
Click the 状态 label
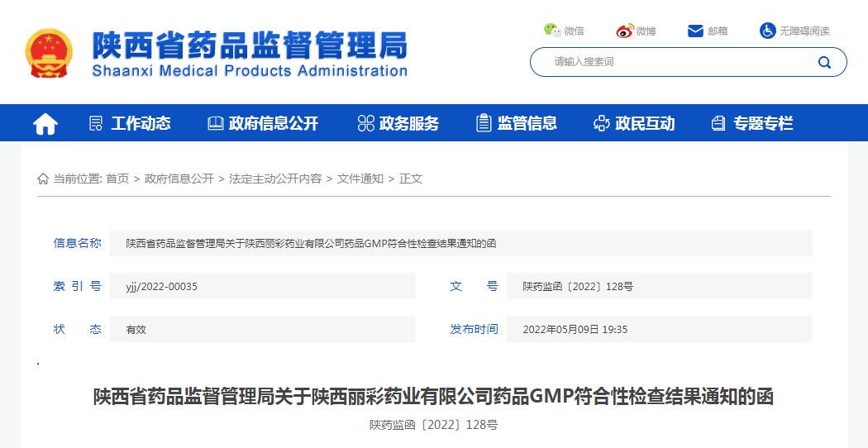tap(78, 329)
